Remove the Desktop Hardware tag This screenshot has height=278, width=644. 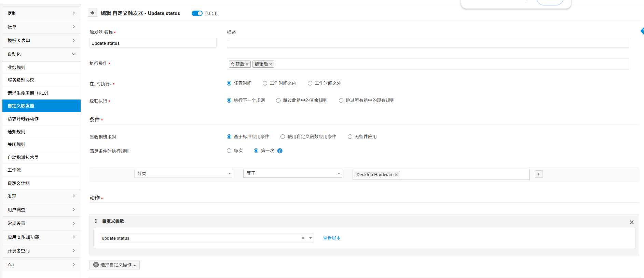[396, 175]
